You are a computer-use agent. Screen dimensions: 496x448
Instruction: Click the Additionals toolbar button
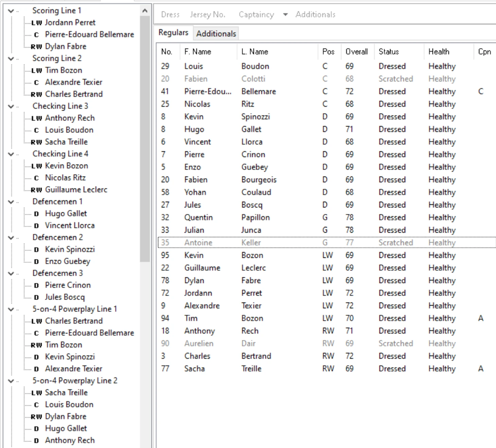315,15
